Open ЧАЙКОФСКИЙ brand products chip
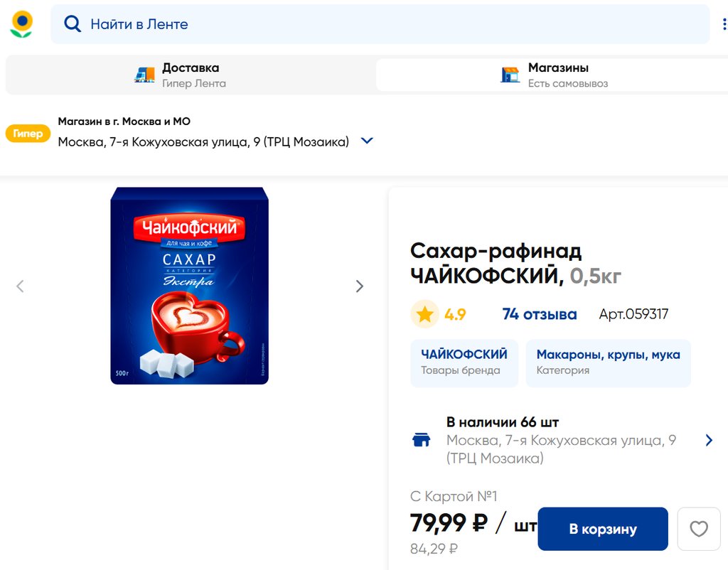The image size is (728, 570). pyautogui.click(x=464, y=362)
